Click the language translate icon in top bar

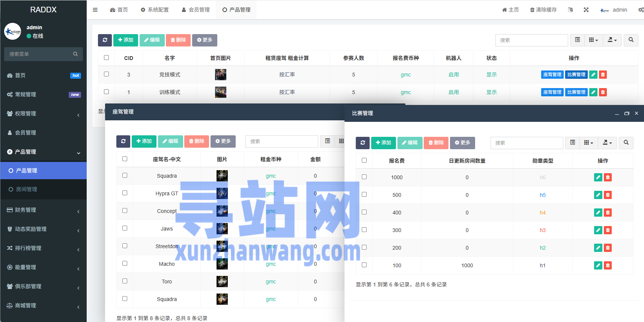(x=570, y=10)
